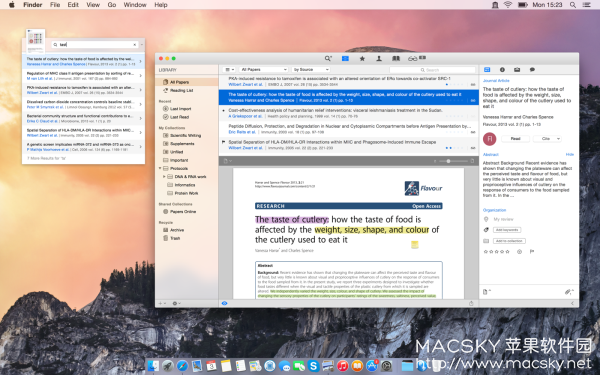The image size is (600, 375).
Task: Clear the search popup text field
Action: pyautogui.click(x=134, y=45)
